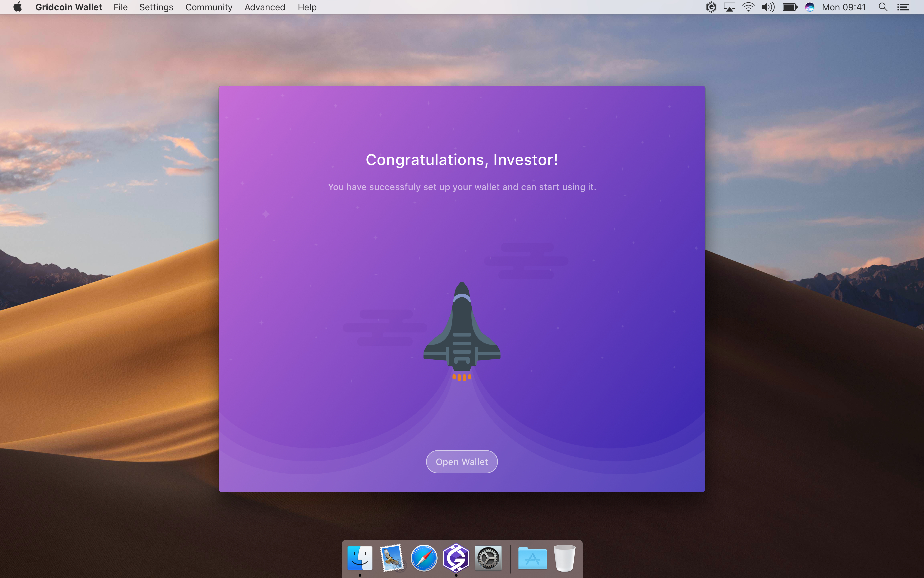Open the Help menu
This screenshot has width=924, height=578.
(x=307, y=7)
